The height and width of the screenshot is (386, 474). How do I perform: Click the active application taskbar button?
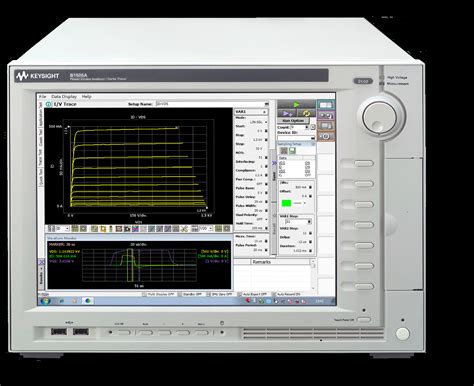click(88, 301)
